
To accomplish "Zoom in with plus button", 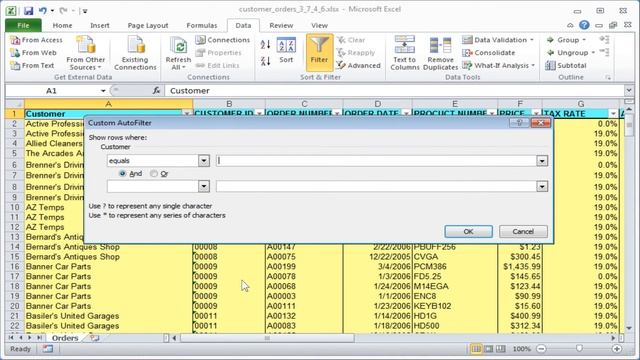I will (x=617, y=349).
